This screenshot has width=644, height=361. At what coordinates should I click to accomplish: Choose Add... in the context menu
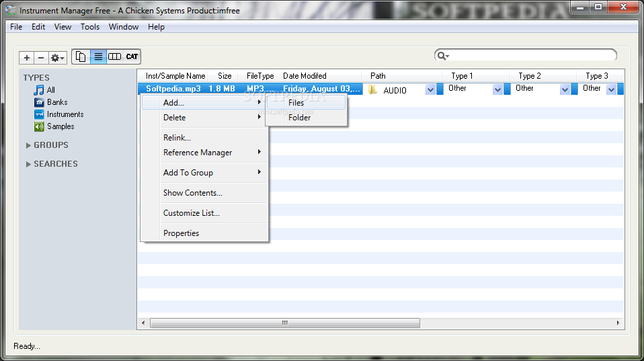pos(204,103)
